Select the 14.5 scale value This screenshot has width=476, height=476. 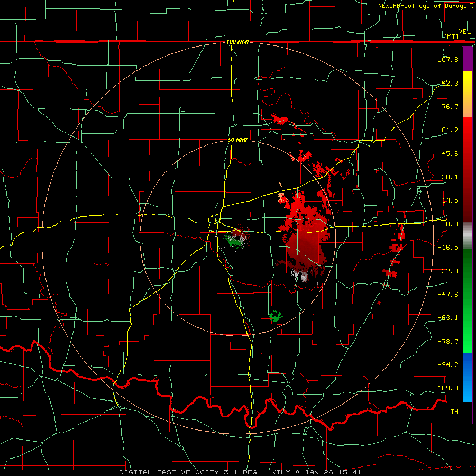pos(450,200)
